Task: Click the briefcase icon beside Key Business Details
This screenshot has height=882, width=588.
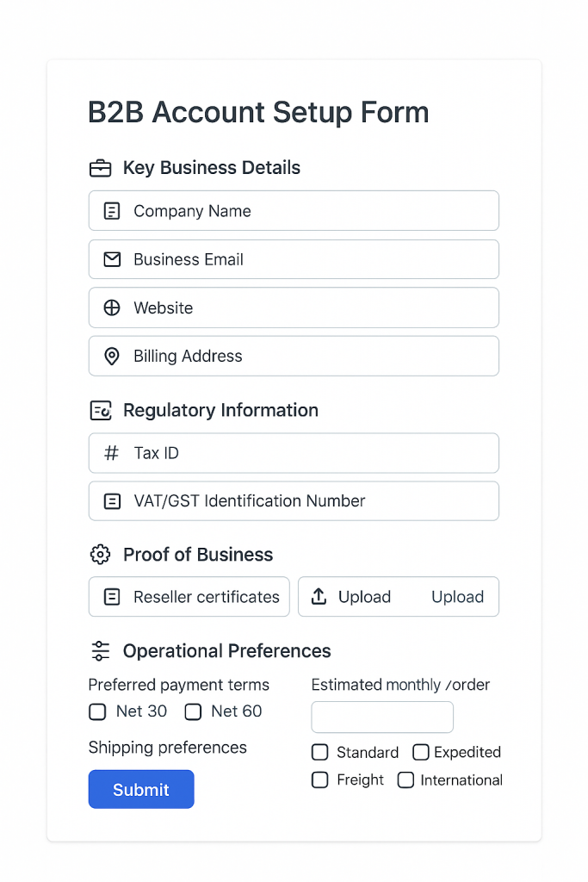Action: coord(101,168)
